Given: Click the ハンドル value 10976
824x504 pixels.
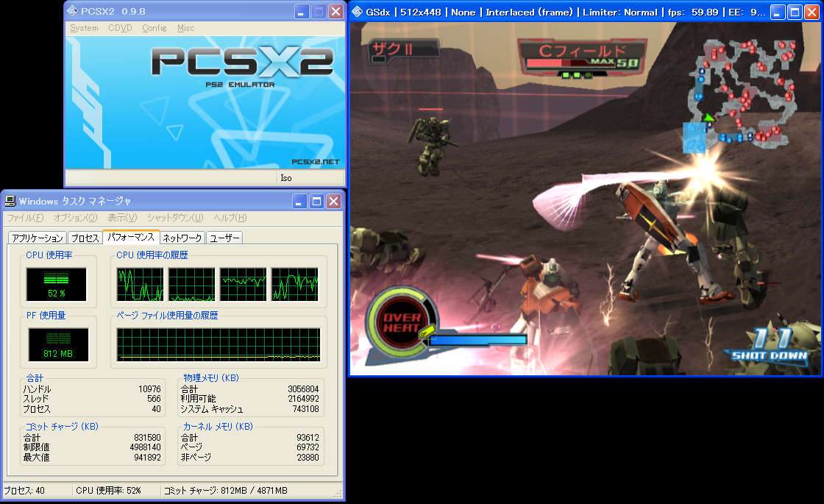Looking at the screenshot, I should coord(149,389).
